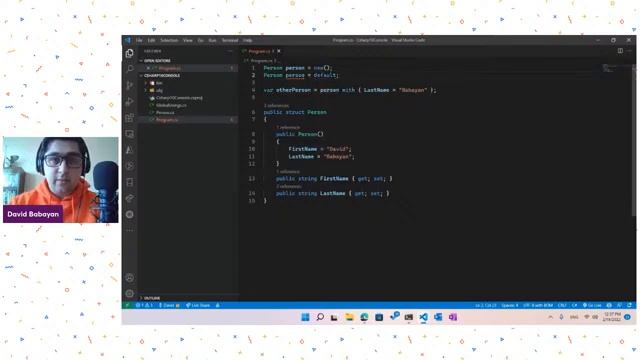Open Windows taskbar search
640x360 pixels.
[320, 317]
